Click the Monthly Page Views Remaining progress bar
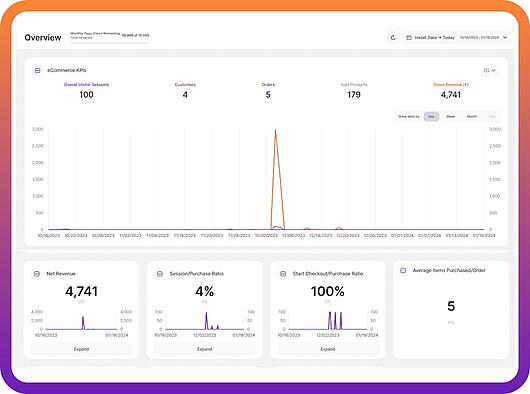This screenshot has height=394, width=530. 110,43
